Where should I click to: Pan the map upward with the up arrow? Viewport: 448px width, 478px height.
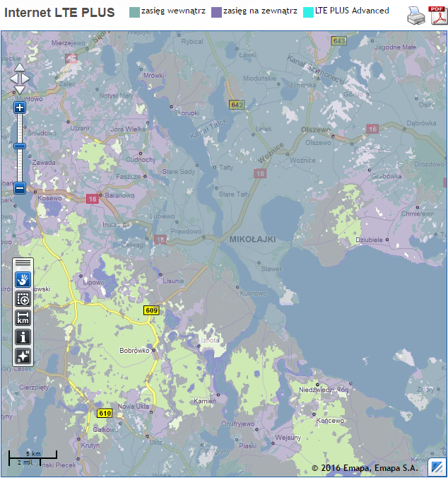tap(20, 67)
